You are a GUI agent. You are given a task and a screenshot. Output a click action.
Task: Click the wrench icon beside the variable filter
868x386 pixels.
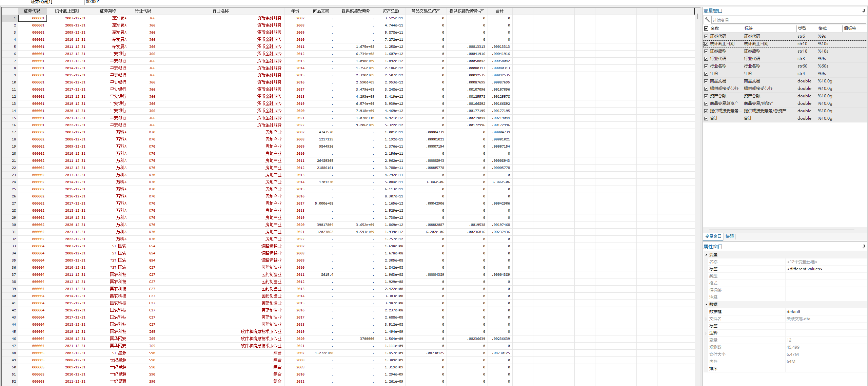click(707, 20)
